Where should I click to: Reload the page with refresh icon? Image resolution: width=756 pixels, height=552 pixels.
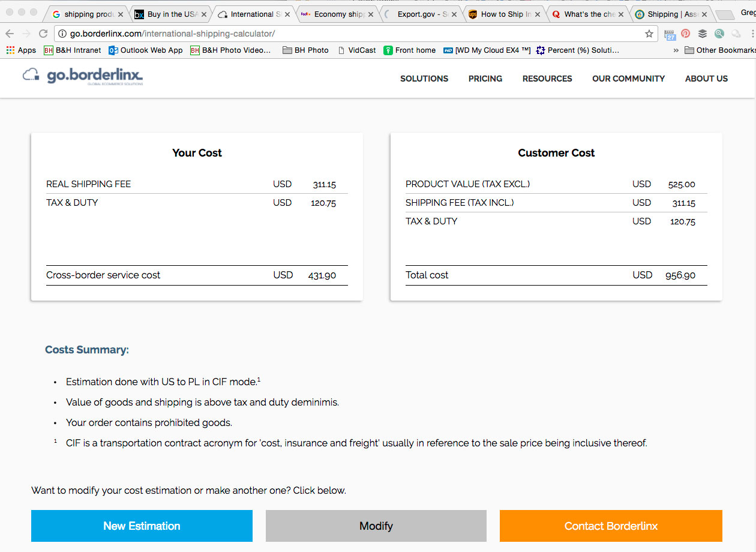43,34
